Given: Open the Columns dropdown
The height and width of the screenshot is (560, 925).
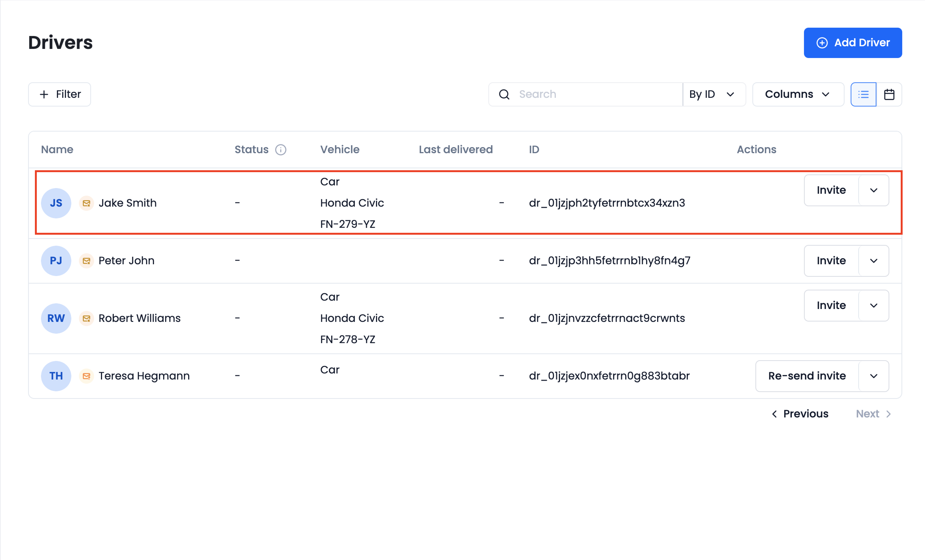Looking at the screenshot, I should (x=798, y=94).
